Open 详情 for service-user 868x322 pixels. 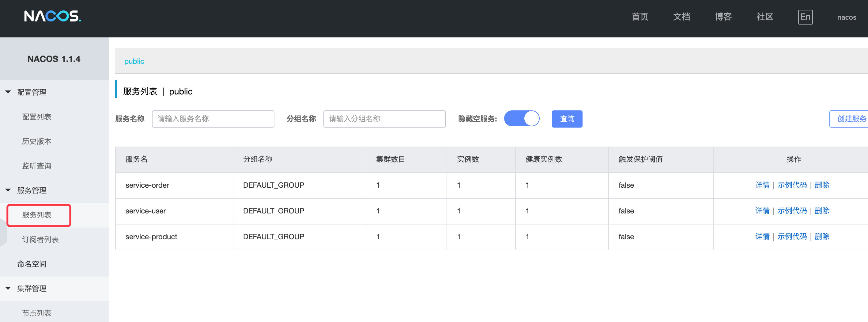tap(762, 211)
